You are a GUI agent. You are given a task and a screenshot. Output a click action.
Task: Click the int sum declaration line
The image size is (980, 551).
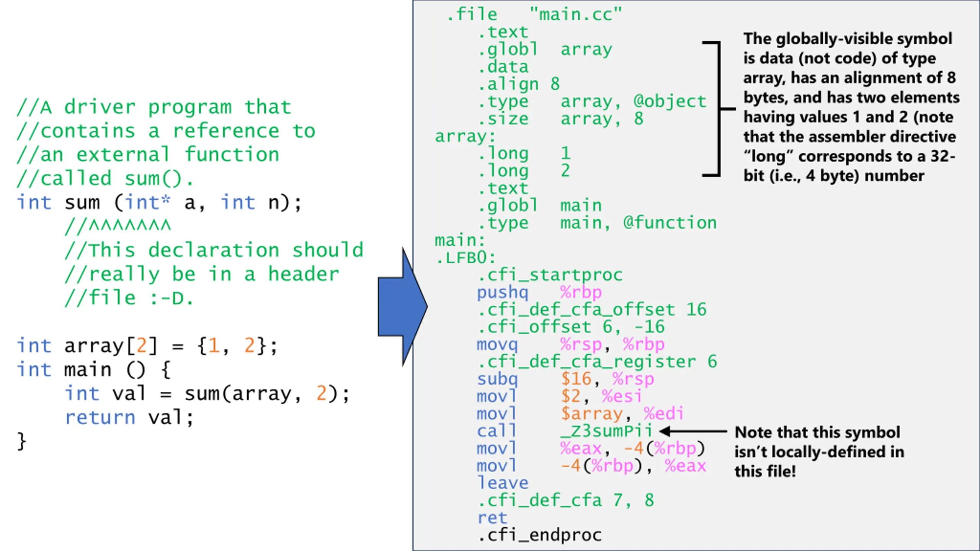159,202
